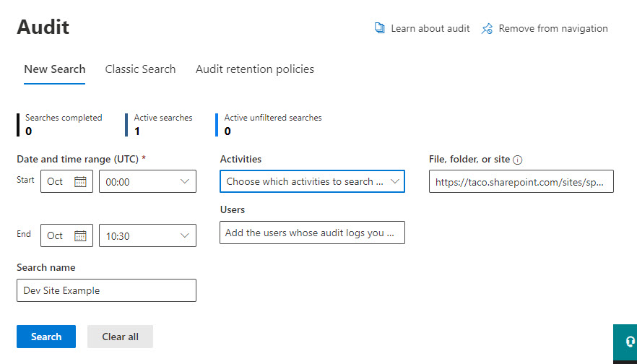Click the Clear all button
The image size is (637, 364).
tap(120, 337)
